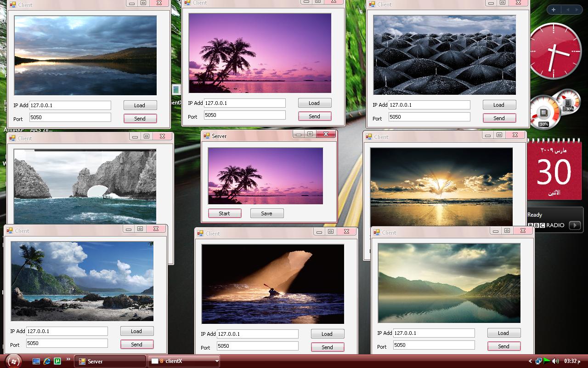Click Save button in Server window
Viewport: 588px width, 368px height.
pos(267,213)
